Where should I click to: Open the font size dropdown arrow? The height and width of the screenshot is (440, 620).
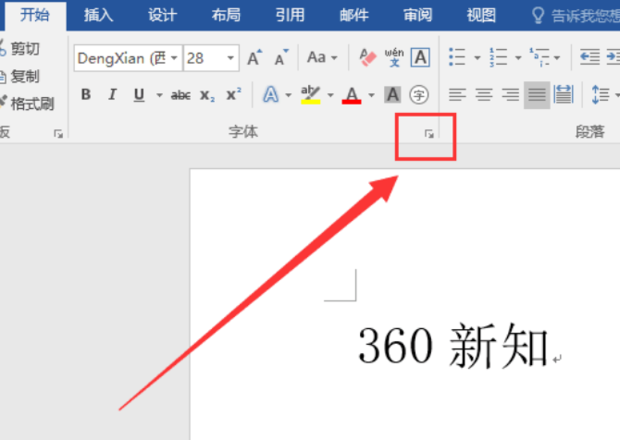[230, 58]
